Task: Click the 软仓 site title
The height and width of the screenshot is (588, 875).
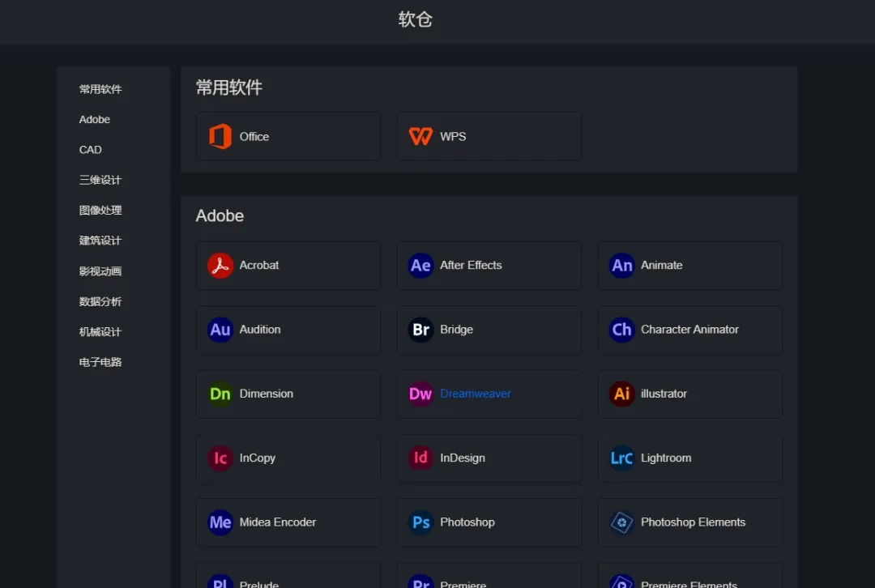Action: point(416,19)
